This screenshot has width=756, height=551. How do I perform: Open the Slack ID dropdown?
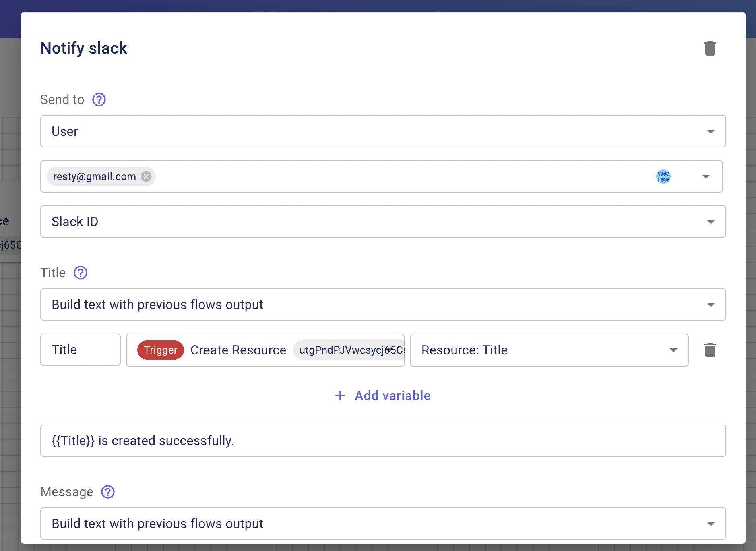[383, 222]
